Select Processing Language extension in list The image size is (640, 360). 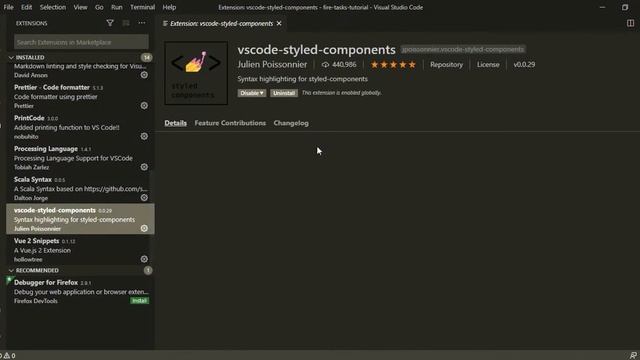pyautogui.click(x=80, y=158)
